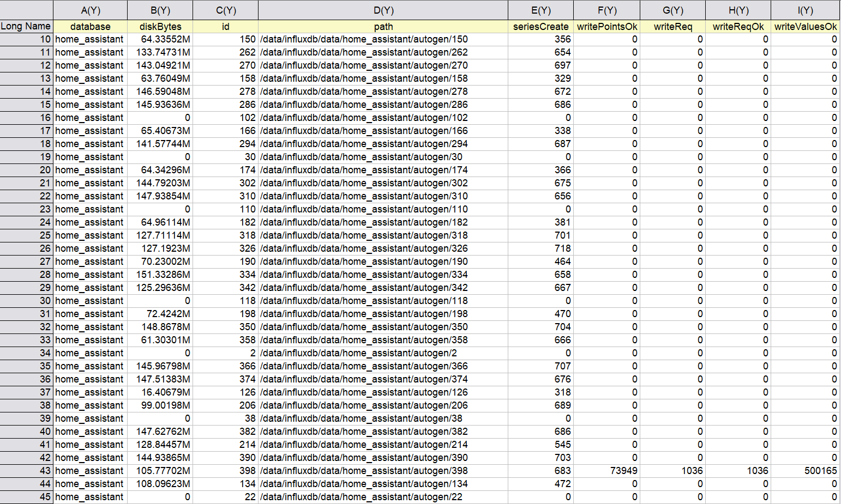Click seriesCreate cell 464
Viewport: 841px width, 504px height.
tap(540, 262)
